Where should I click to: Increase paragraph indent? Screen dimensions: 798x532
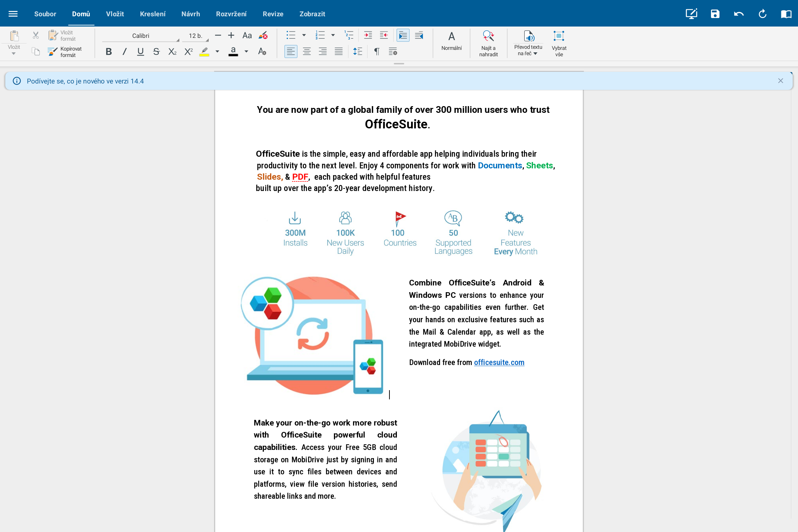(368, 35)
